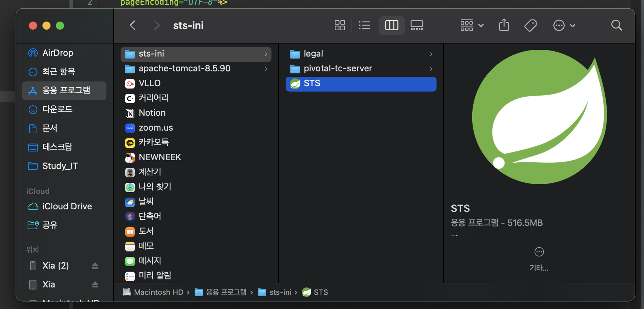Expand the pivotal-tc-server folder chevron
644x309 pixels.
[431, 69]
